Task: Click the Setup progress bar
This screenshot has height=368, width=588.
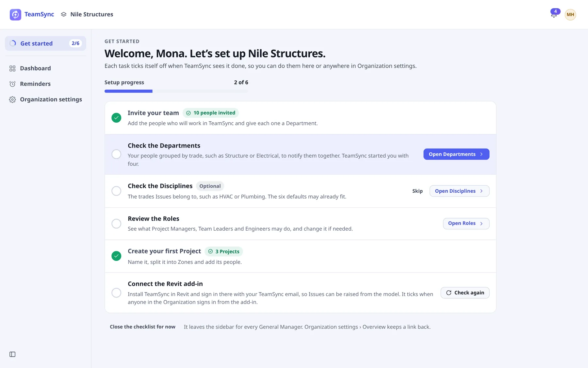Action: pyautogui.click(x=176, y=91)
